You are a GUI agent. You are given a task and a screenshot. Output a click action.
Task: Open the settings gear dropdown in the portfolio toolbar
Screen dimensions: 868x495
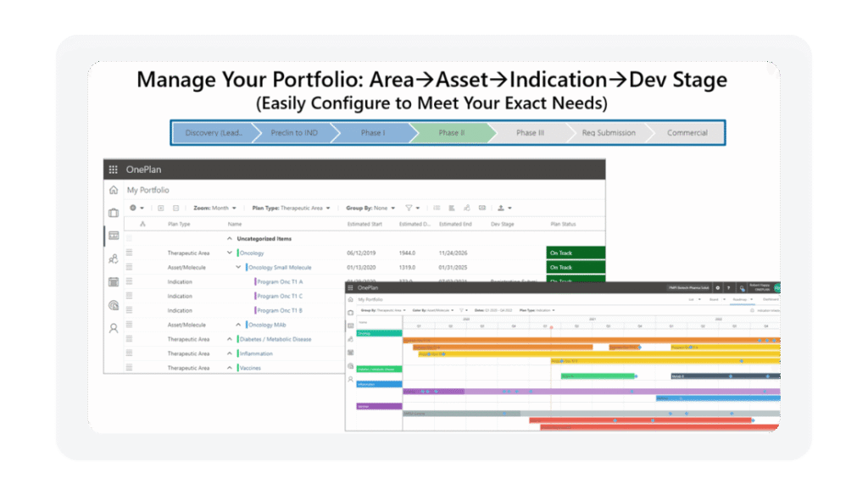coord(136,209)
